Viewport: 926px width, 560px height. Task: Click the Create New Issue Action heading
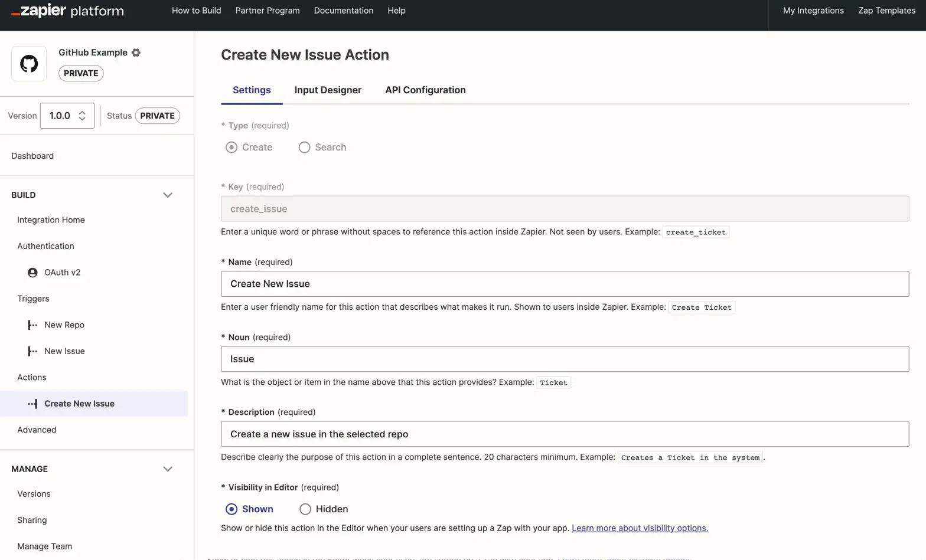[305, 55]
